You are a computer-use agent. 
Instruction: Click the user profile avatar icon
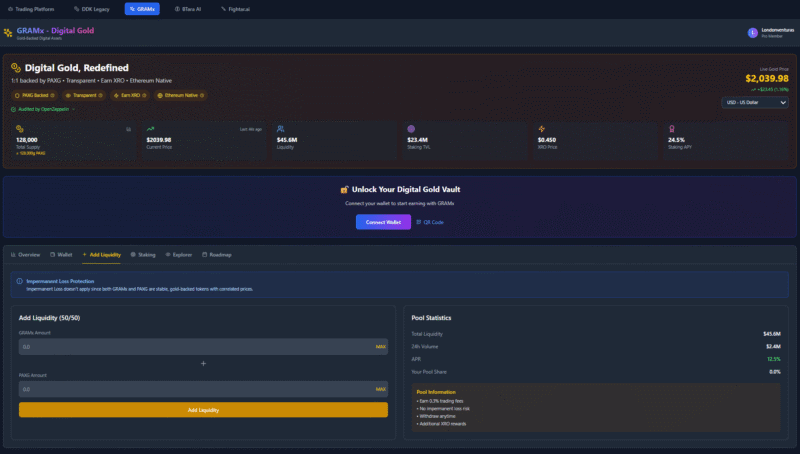click(x=752, y=33)
